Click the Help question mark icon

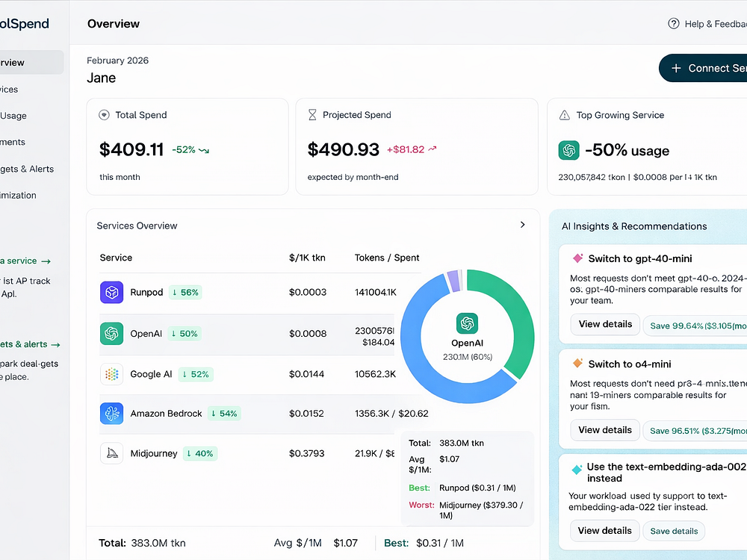(x=674, y=23)
